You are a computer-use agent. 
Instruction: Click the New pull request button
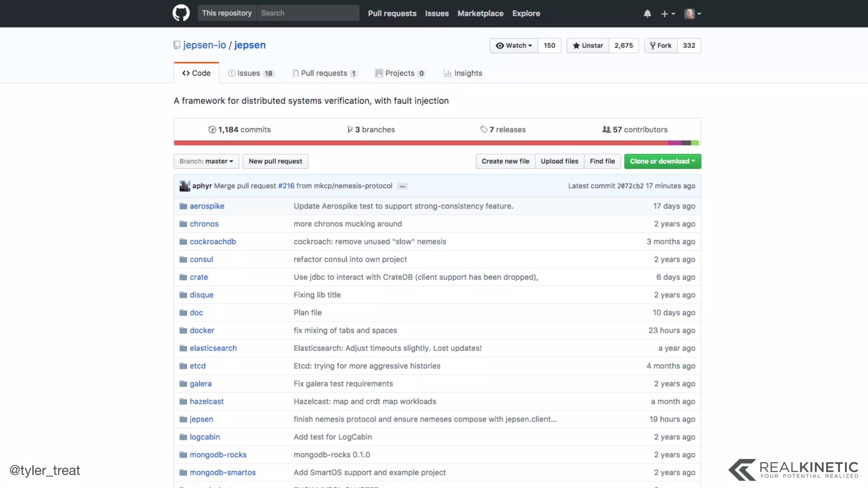[x=275, y=161]
